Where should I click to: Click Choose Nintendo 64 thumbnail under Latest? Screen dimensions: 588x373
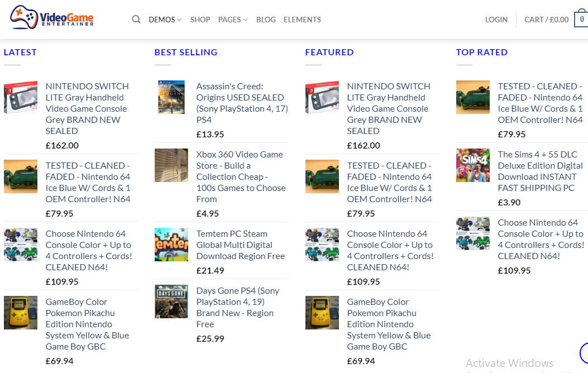coord(21,245)
